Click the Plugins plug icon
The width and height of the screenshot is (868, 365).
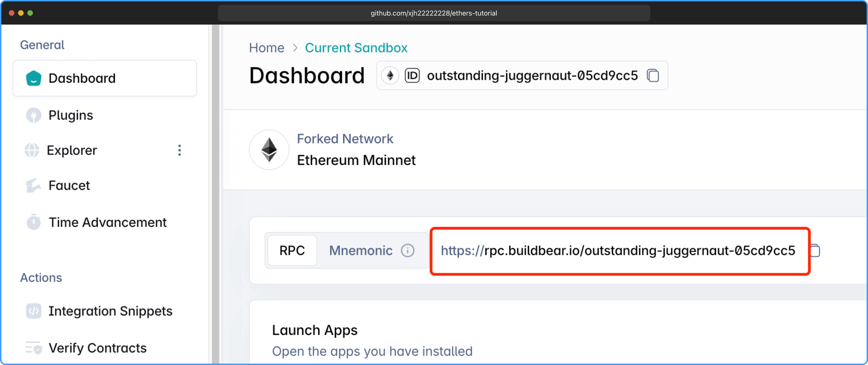coord(34,115)
